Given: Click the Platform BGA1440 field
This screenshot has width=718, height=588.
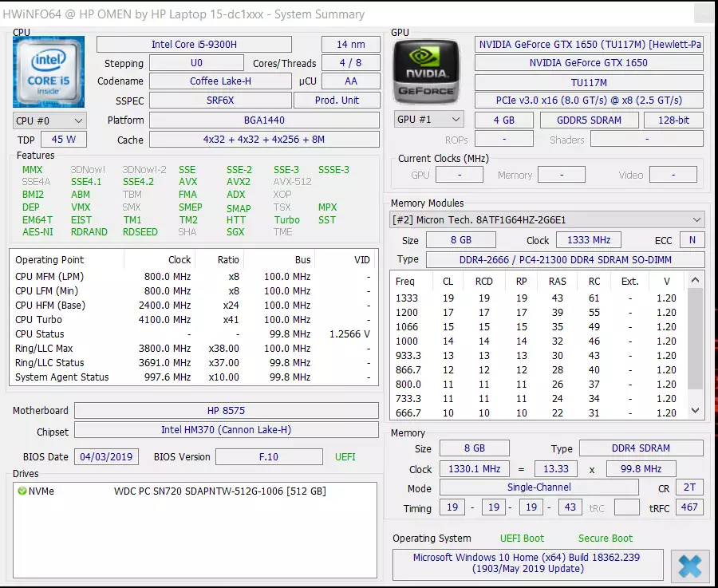Looking at the screenshot, I should (x=264, y=120).
